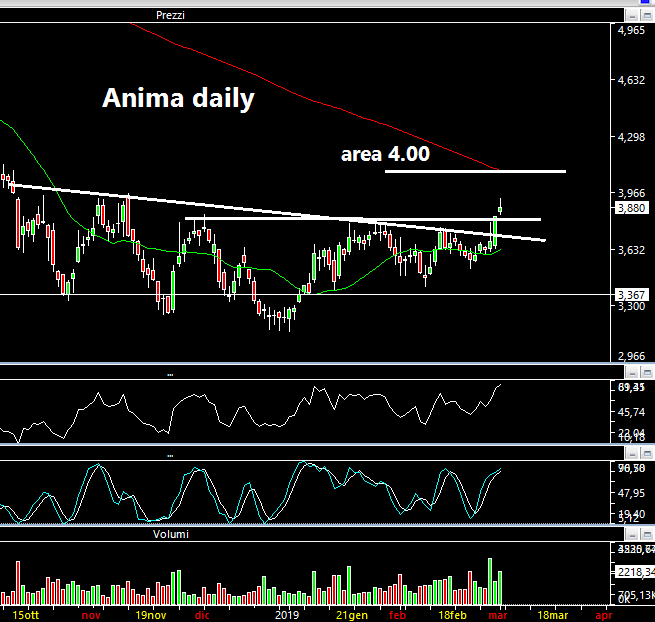Click the feb date label

397,615
